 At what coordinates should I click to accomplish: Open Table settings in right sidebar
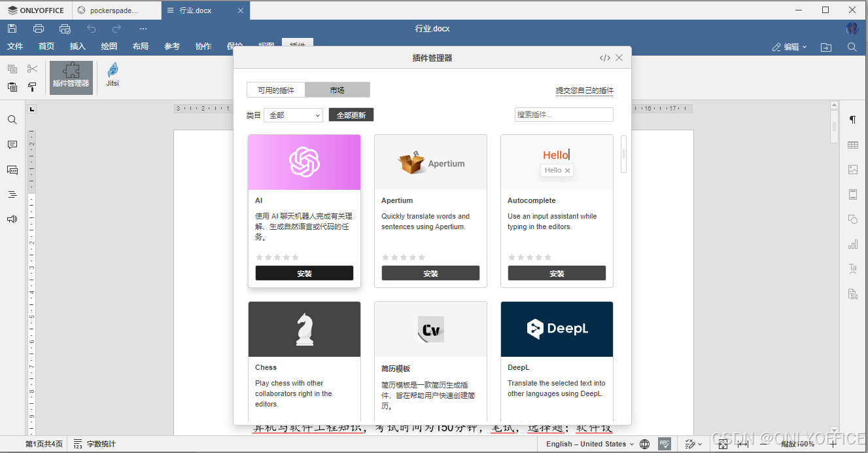tap(853, 145)
